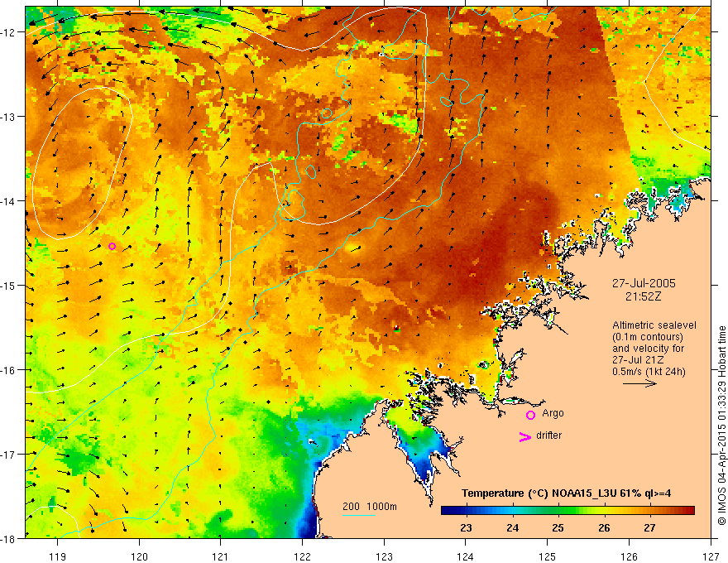This screenshot has width=728, height=563.
Task: Click the longitude axis label '127'
Action: 711,556
